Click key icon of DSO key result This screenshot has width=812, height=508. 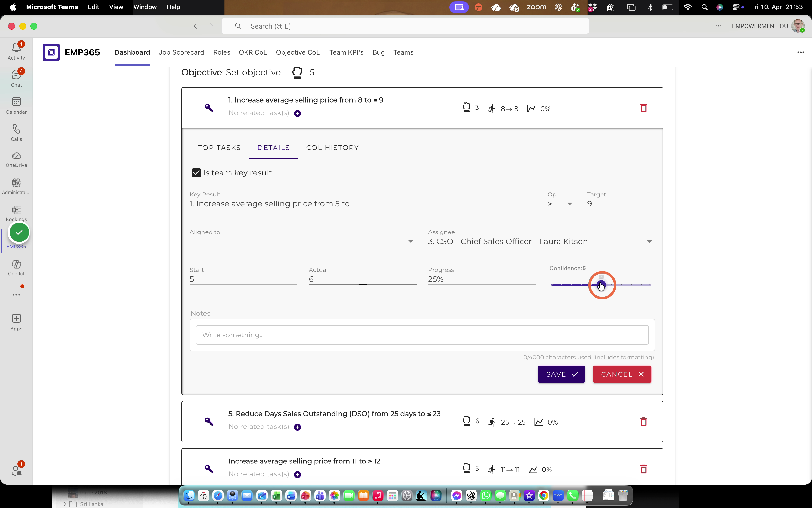(209, 421)
